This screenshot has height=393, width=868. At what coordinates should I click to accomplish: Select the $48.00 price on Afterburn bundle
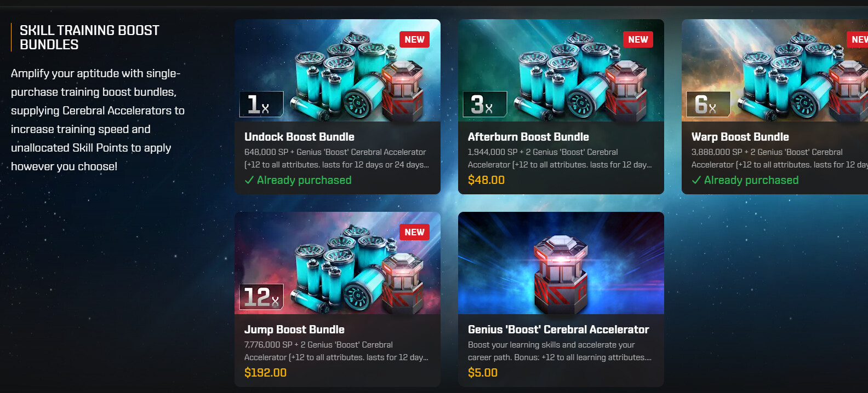(486, 180)
